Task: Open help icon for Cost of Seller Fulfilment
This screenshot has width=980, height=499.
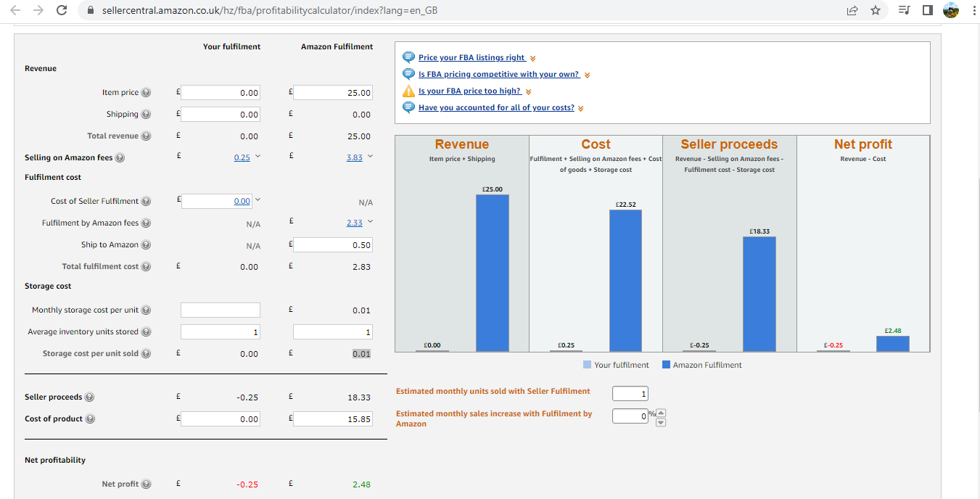Action: pyautogui.click(x=146, y=202)
